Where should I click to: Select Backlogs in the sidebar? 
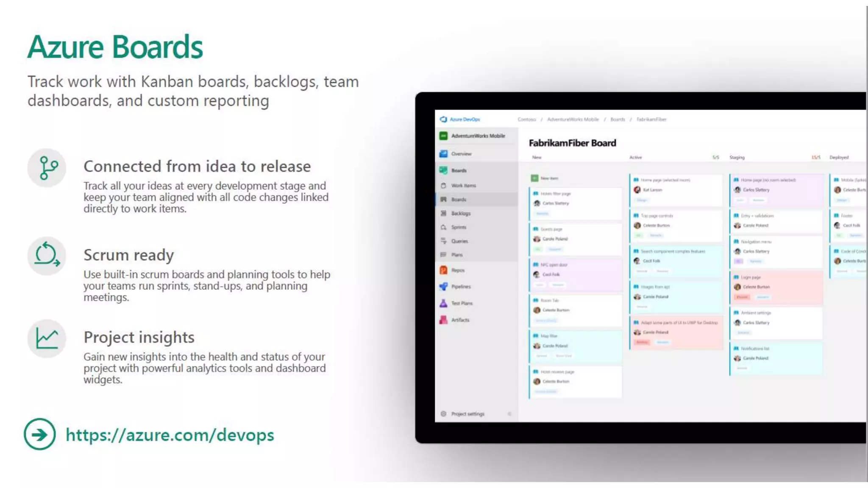coord(461,213)
